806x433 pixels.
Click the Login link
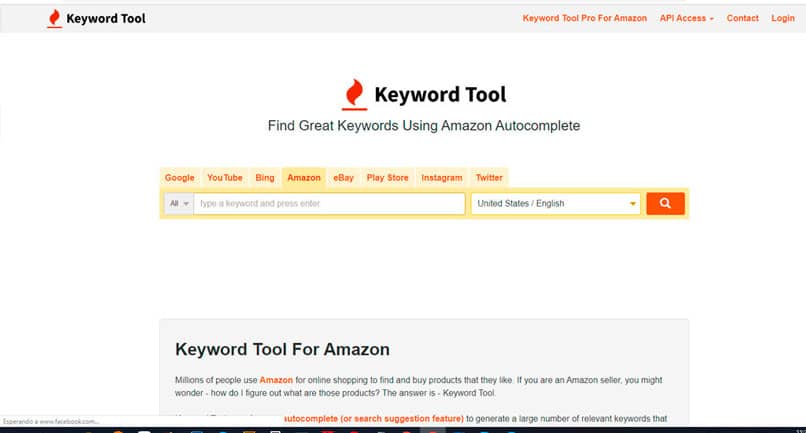(783, 18)
